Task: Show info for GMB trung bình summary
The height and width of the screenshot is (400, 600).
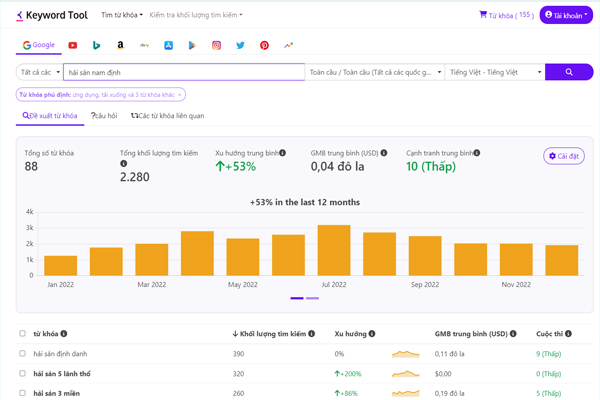Action: (384, 153)
